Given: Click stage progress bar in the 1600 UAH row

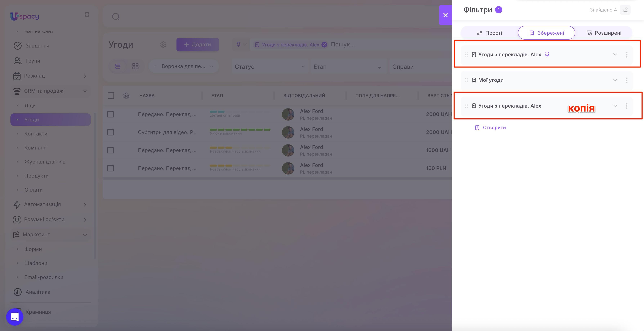Looking at the screenshot, I should pyautogui.click(x=240, y=148).
